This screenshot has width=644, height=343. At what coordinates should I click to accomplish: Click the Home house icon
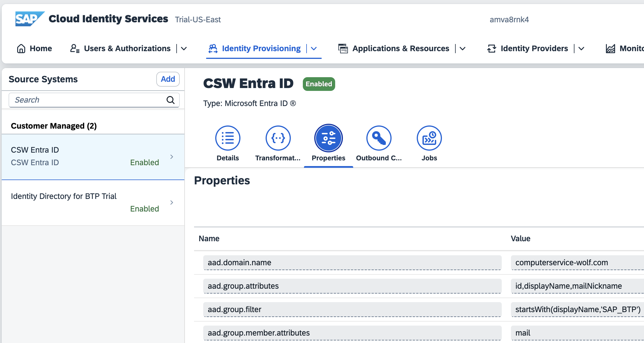point(21,49)
